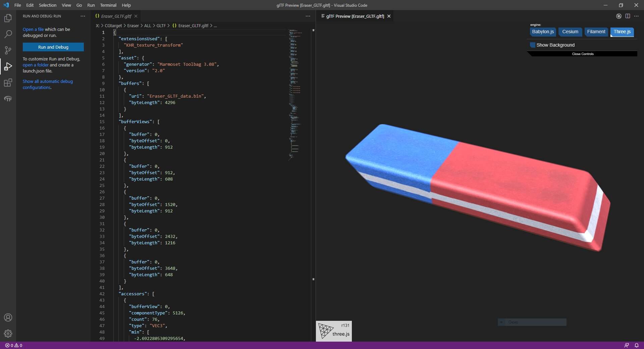This screenshot has width=644, height=349.
Task: Open the Source Control view
Action: [x=8, y=50]
